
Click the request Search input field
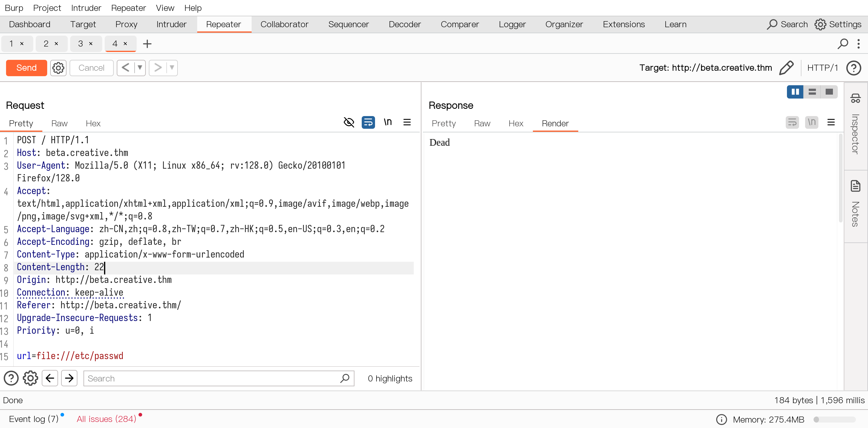(x=219, y=378)
